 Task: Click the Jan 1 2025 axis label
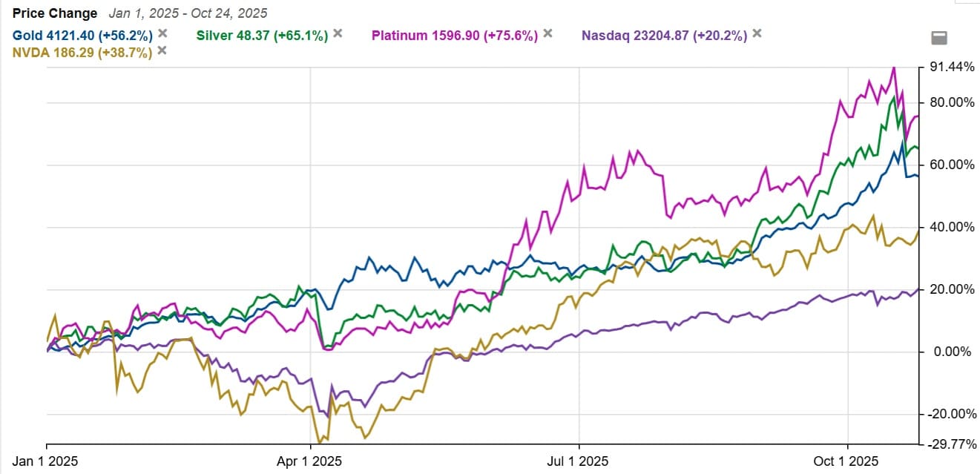pos(47,461)
